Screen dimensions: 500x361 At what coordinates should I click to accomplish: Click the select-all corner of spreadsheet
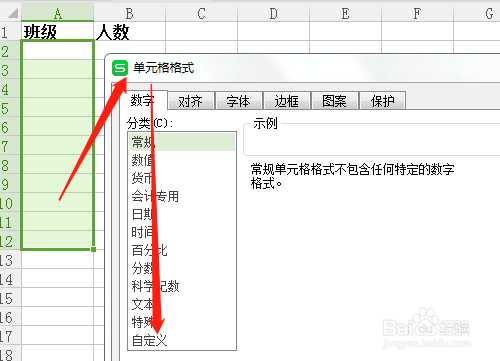point(11,13)
